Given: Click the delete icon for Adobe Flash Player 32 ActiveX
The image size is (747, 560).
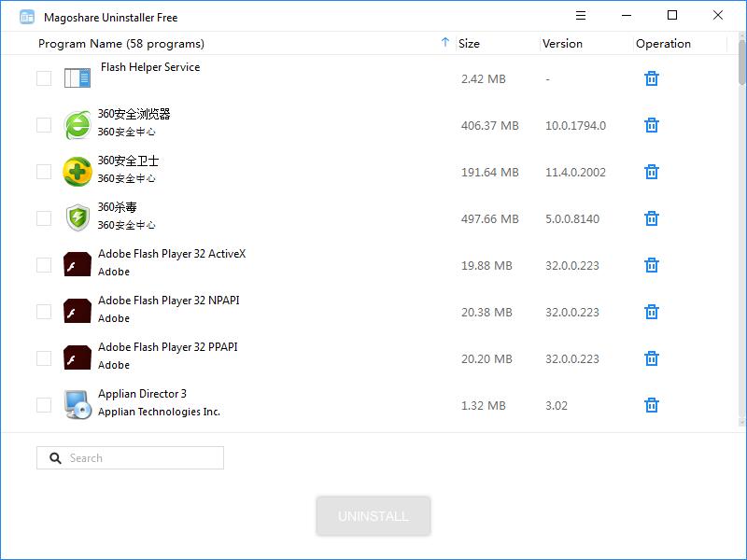Looking at the screenshot, I should 651,264.
